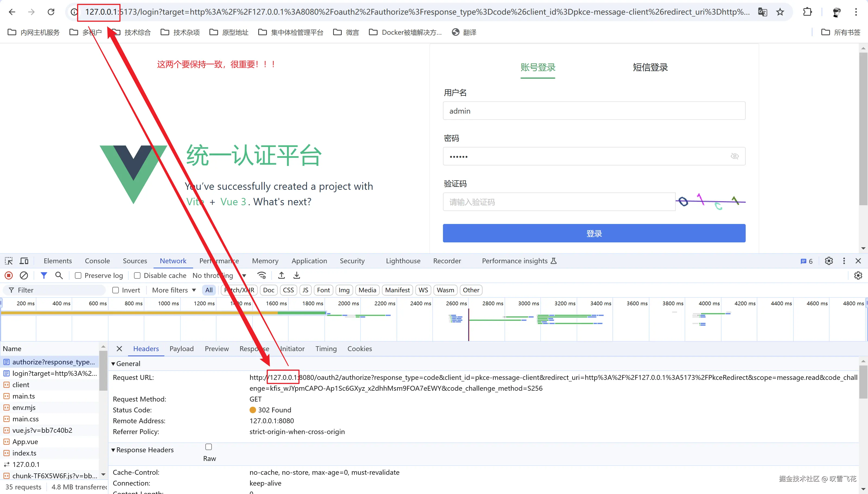Toggle the device toolbar icon

[24, 261]
